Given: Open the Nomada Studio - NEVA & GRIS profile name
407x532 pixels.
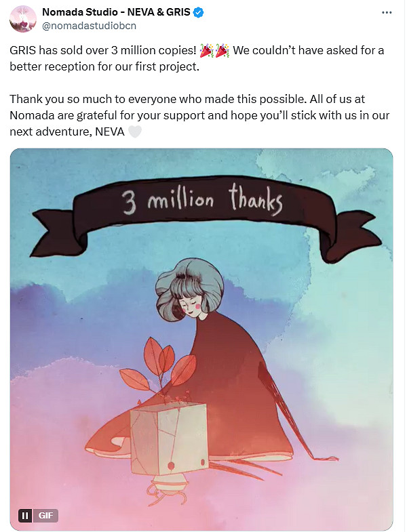Looking at the screenshot, I should [117, 12].
